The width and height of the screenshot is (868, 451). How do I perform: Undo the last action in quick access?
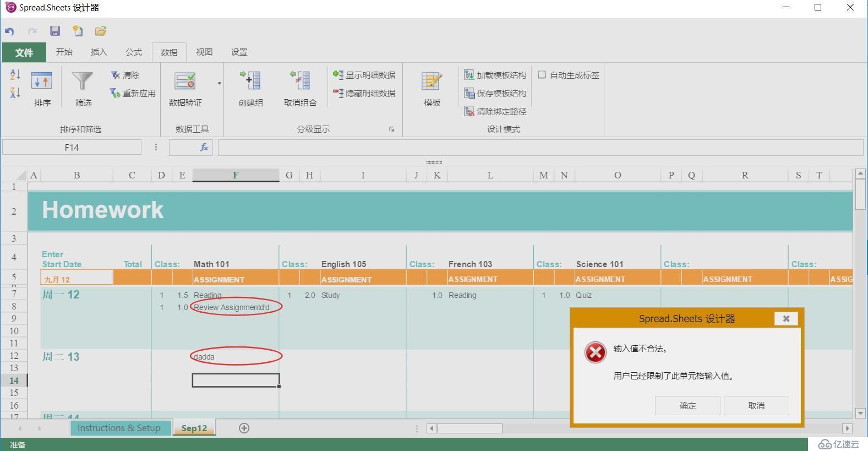(9, 31)
